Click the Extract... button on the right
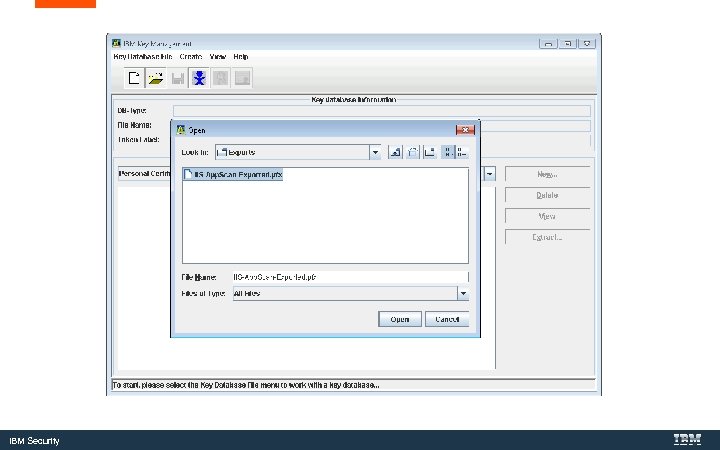Viewport: 720px width, 450px height. coord(547,237)
